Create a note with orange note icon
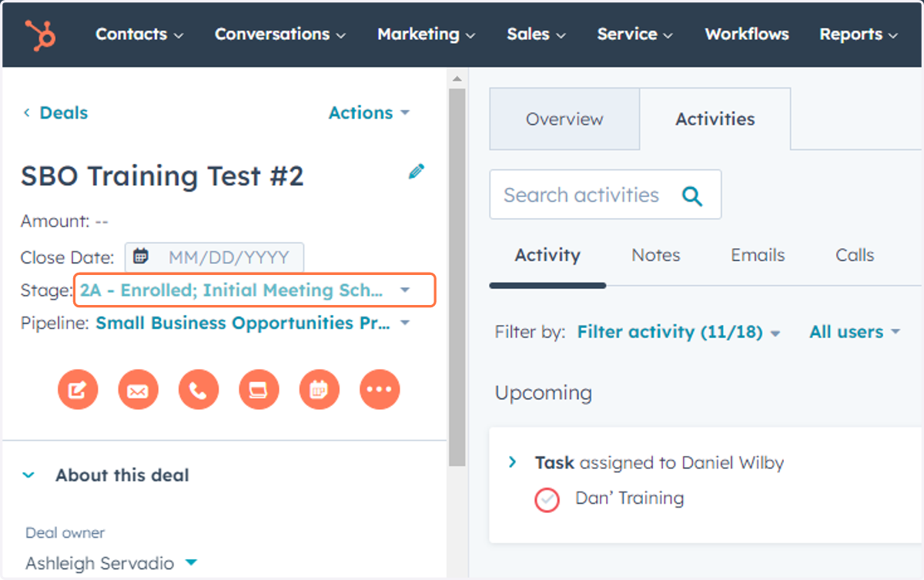Image resolution: width=924 pixels, height=580 pixels. click(78, 390)
